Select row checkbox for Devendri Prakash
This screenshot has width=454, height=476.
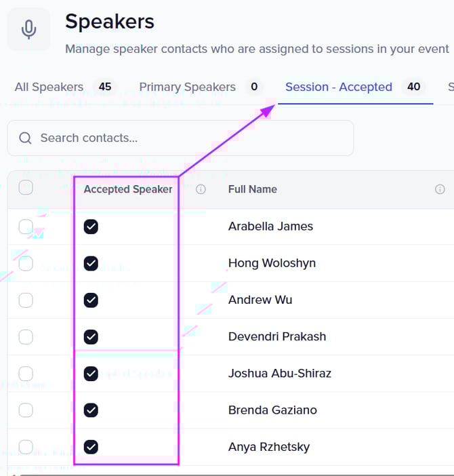coord(26,336)
